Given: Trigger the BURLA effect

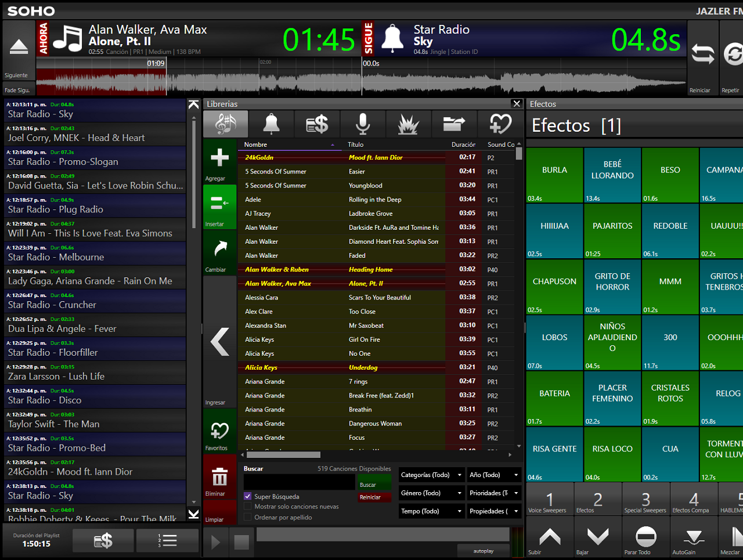Looking at the screenshot, I should click(x=554, y=175).
